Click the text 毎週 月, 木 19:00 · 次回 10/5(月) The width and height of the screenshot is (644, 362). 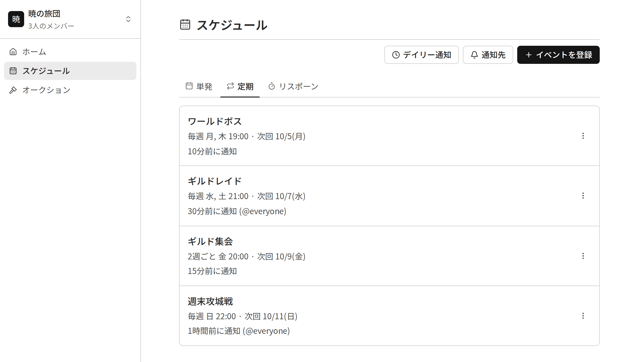[247, 136]
